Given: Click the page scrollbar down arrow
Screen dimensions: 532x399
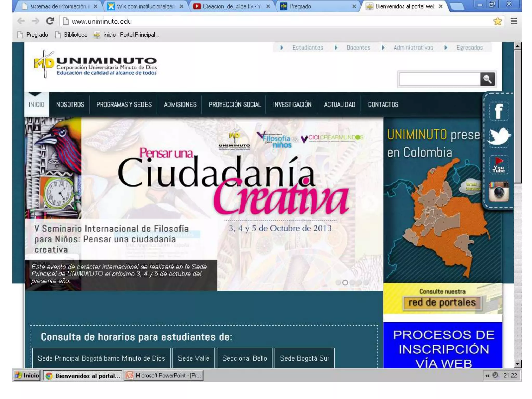Looking at the screenshot, I should [x=517, y=364].
